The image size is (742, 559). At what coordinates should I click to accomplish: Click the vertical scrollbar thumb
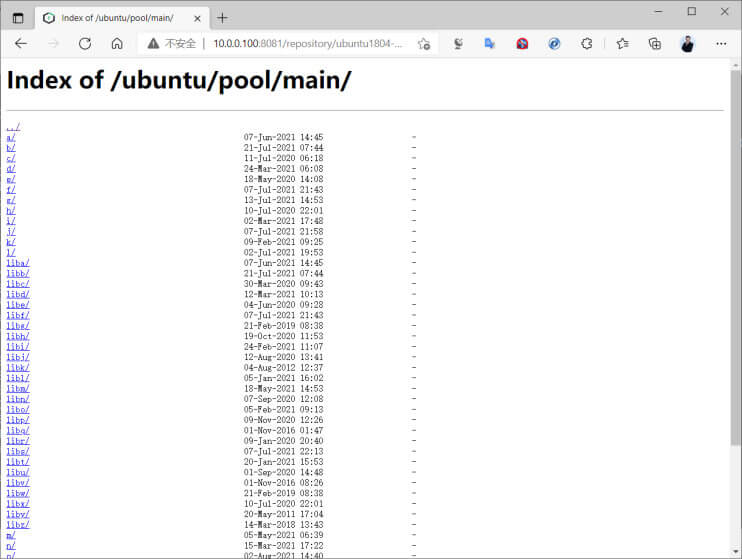736,258
